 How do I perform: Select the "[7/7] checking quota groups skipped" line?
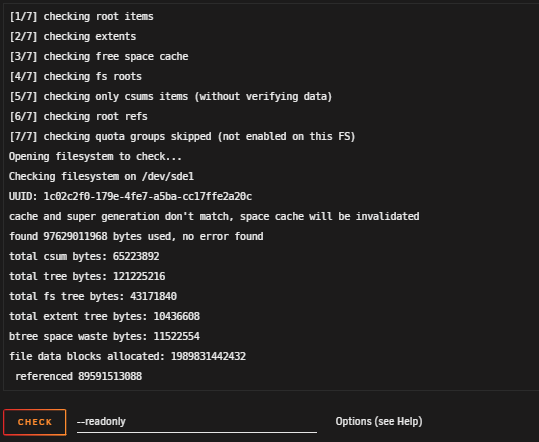coord(182,136)
